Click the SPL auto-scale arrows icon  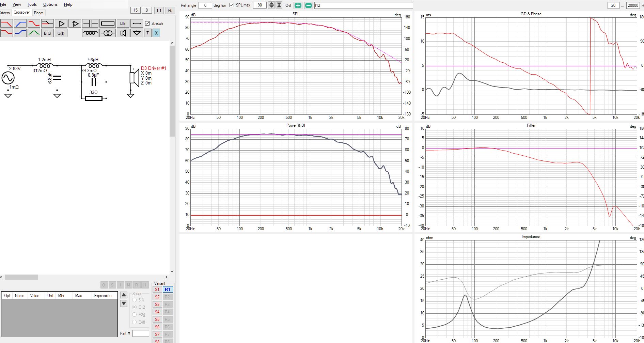[279, 5]
